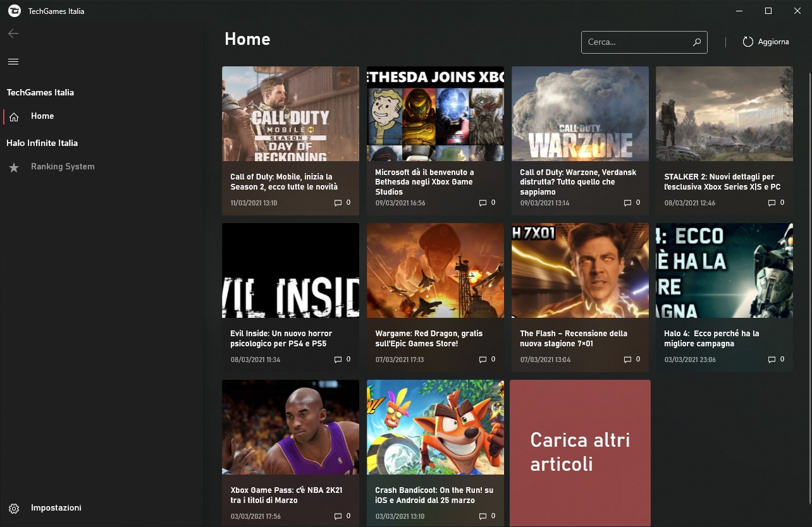Select Home in the sidebar
The width and height of the screenshot is (812, 527).
coord(101,116)
